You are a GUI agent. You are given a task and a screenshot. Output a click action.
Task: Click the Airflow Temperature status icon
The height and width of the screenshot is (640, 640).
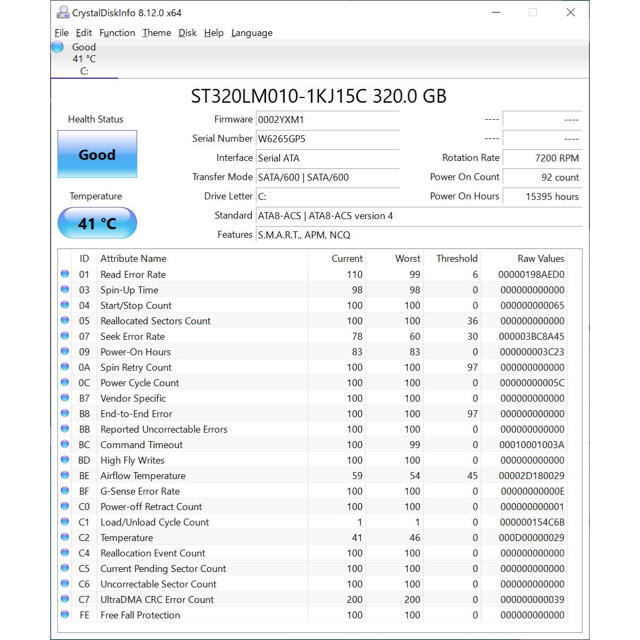65,475
